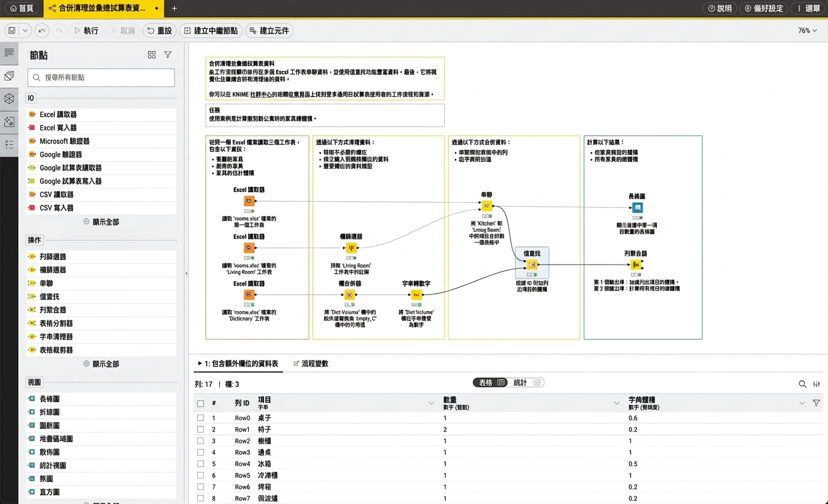Open the AI assistant sparkle icon in sidebar
The width and height of the screenshot is (828, 504).
[9, 122]
